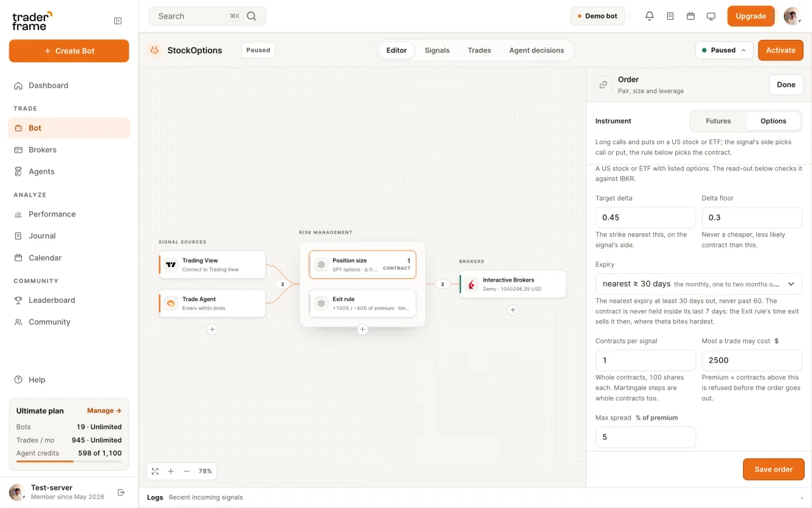Open the user avatar menu
This screenshot has height=508, width=812.
tap(792, 16)
